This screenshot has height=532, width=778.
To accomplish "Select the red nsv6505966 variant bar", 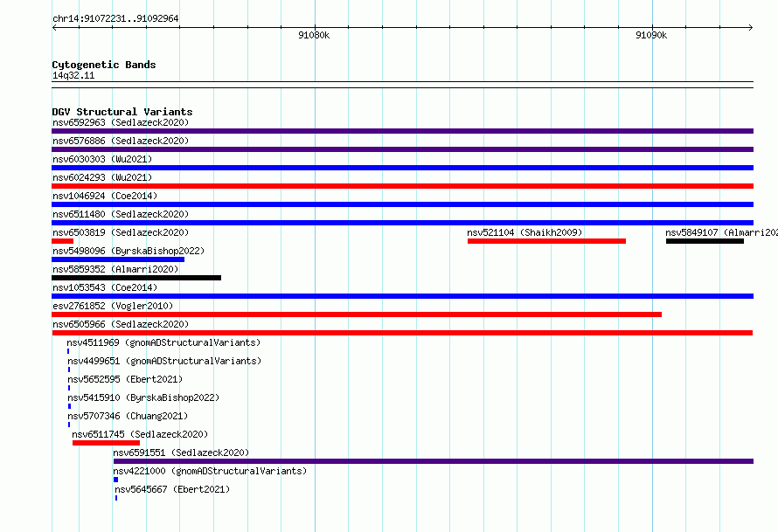I will [x=402, y=333].
